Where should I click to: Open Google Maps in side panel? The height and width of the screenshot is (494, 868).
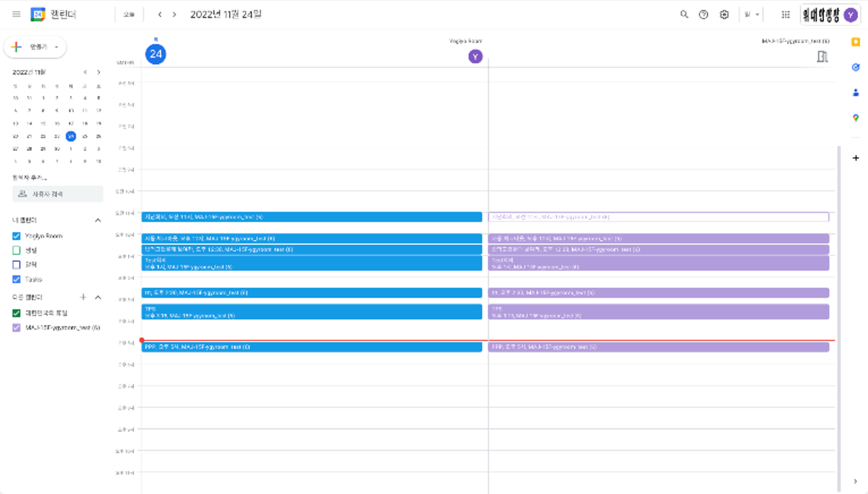(856, 118)
